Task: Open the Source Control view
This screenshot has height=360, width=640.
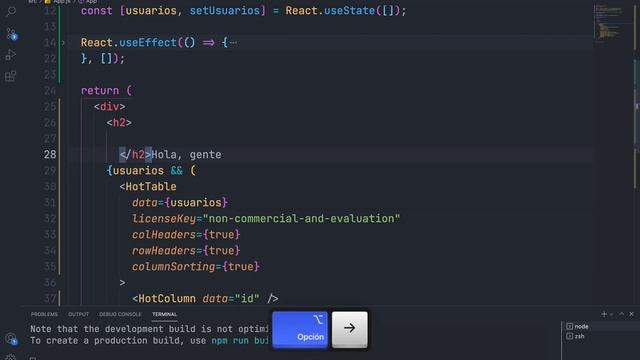Action: (11, 33)
